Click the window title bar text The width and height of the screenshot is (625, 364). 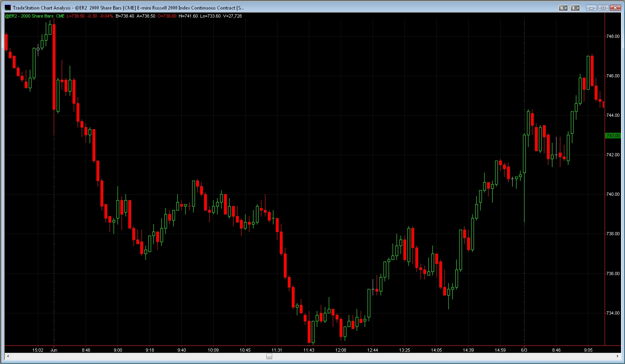[128, 8]
